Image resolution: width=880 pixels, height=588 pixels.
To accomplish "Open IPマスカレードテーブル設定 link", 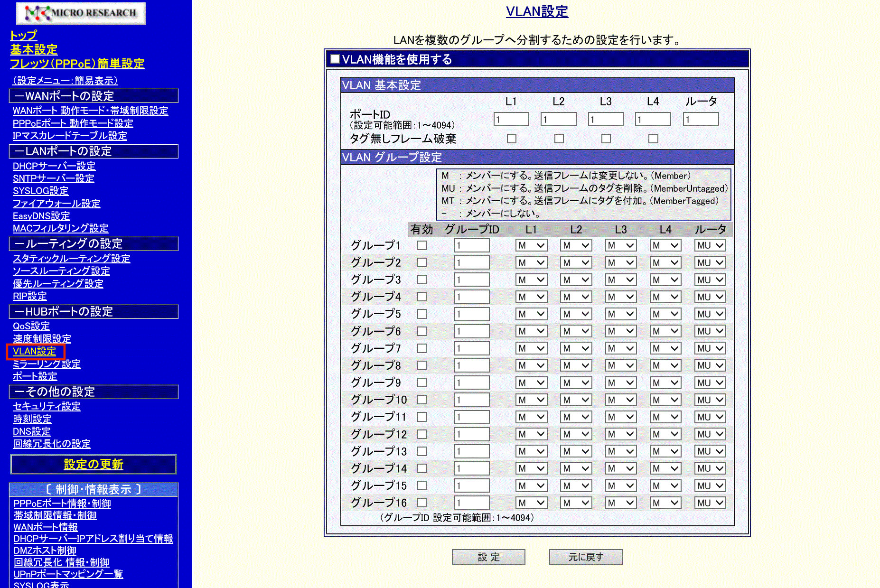I will (x=70, y=136).
